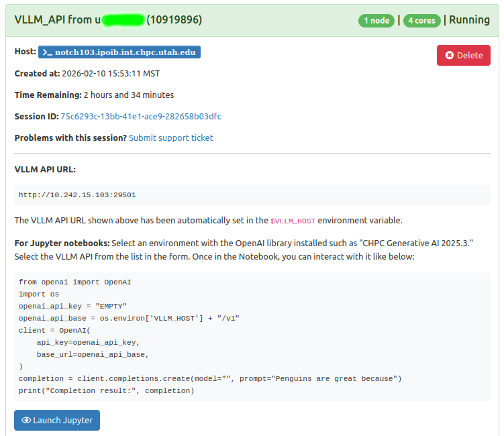Click the pink $VLLM_HOST variable text
This screenshot has width=504, height=436.
293,221
